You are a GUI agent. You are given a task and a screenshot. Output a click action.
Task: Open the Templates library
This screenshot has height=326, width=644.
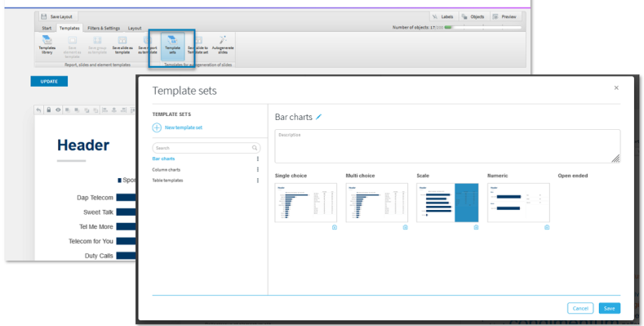(47, 45)
